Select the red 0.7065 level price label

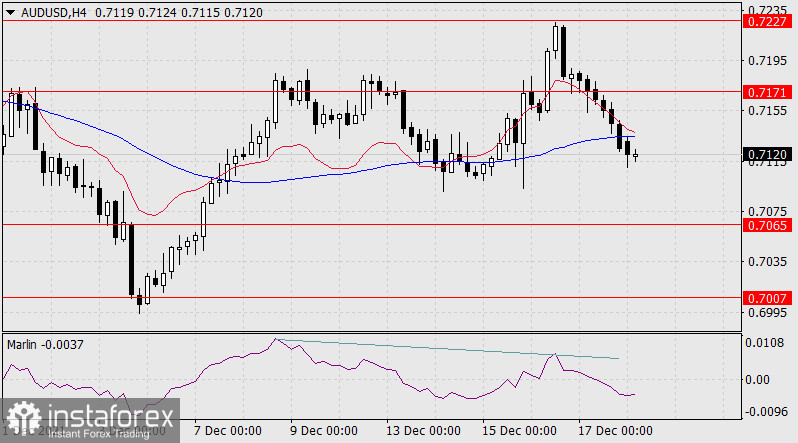(x=767, y=225)
